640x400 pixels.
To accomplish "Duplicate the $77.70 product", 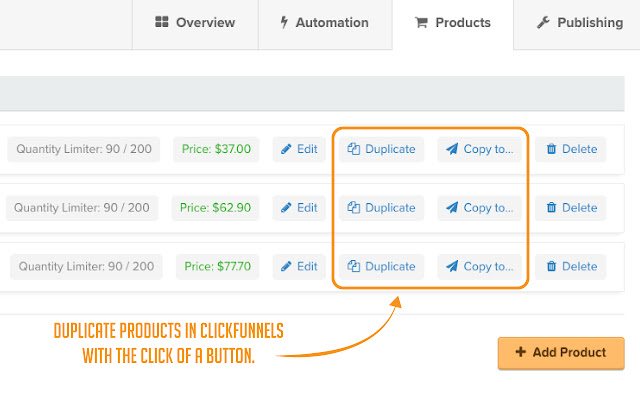I will pyautogui.click(x=381, y=266).
